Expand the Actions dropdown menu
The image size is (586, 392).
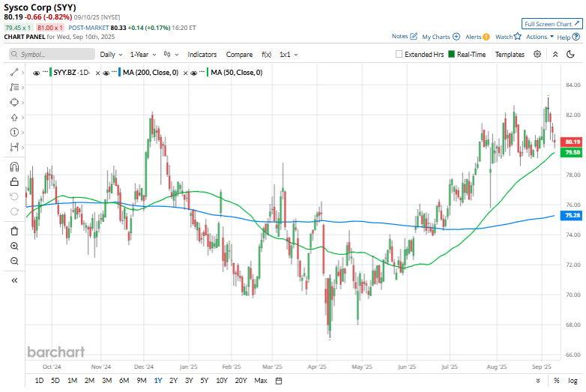click(x=540, y=37)
